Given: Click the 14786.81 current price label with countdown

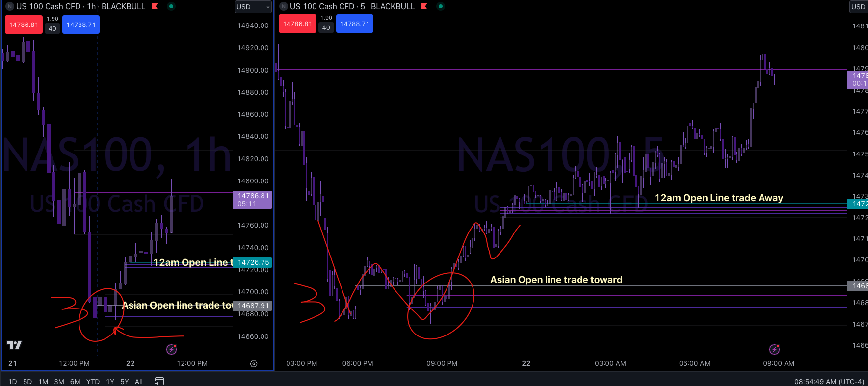Looking at the screenshot, I should 252,200.
